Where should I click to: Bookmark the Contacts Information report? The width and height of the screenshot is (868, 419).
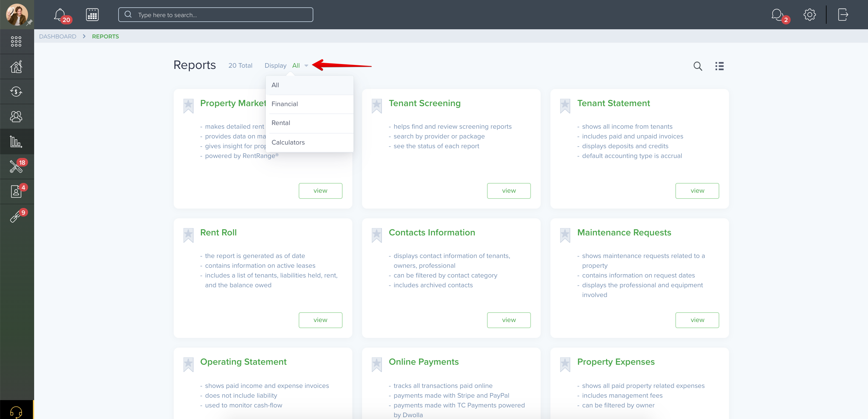point(377,235)
